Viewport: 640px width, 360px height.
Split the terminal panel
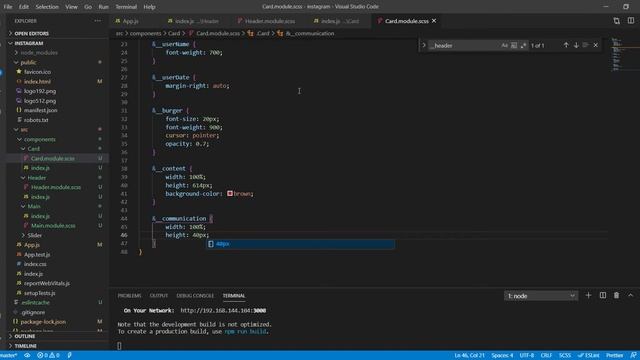tap(602, 295)
